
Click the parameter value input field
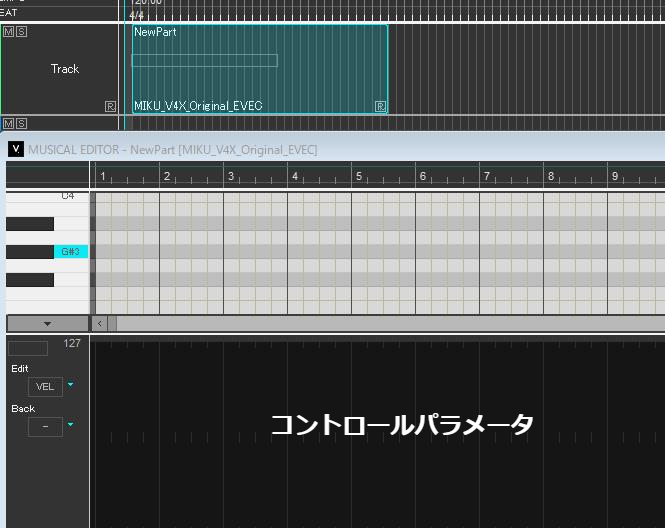(28, 348)
